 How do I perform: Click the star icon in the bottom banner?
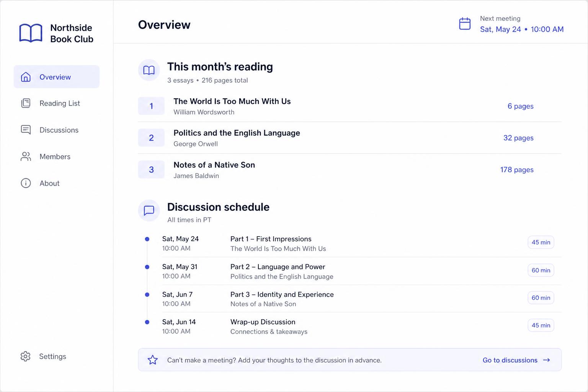pyautogui.click(x=153, y=360)
